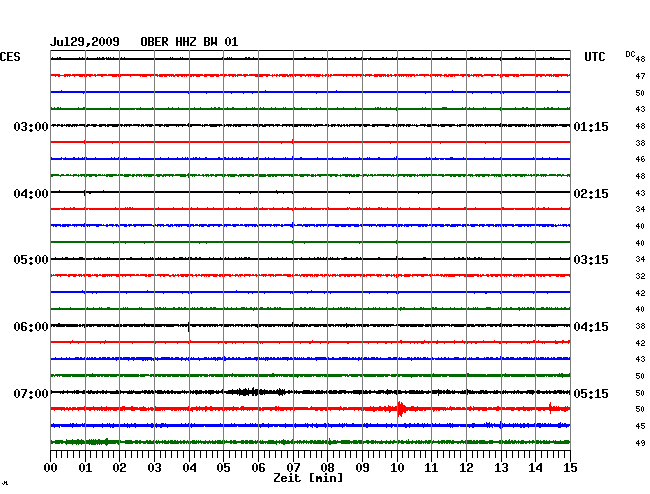
Task: Click the 13 minute axis tick label
Action: [x=501, y=467]
